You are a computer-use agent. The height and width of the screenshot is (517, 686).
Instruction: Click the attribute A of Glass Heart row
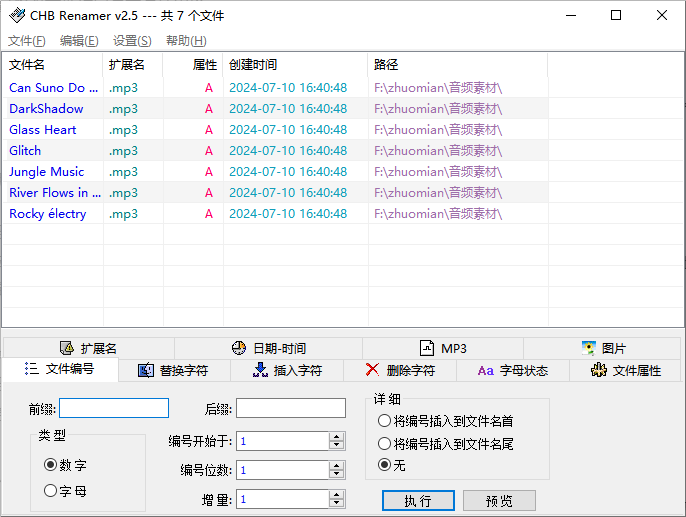click(209, 129)
